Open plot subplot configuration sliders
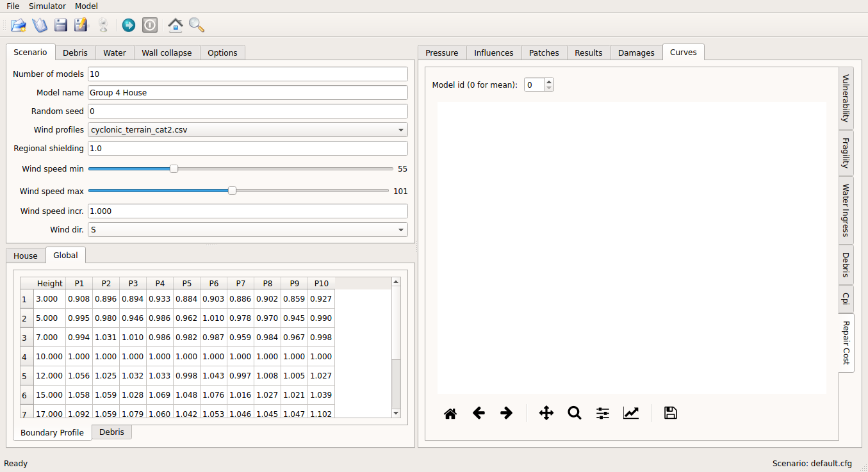The width and height of the screenshot is (868, 472). (x=603, y=413)
